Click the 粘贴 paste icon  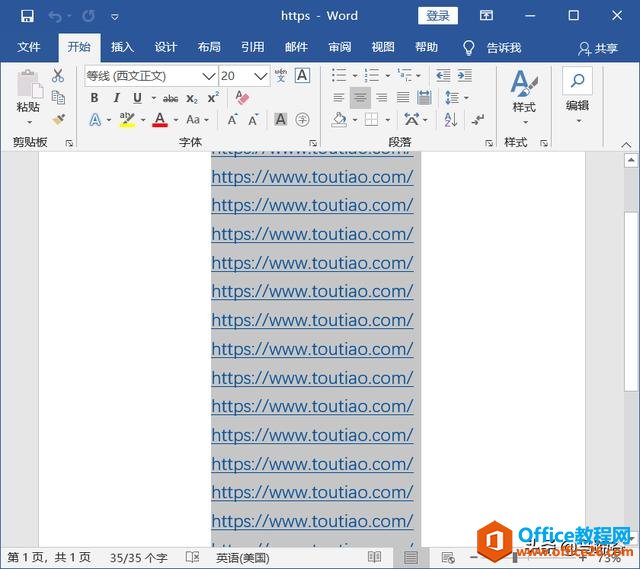click(29, 84)
